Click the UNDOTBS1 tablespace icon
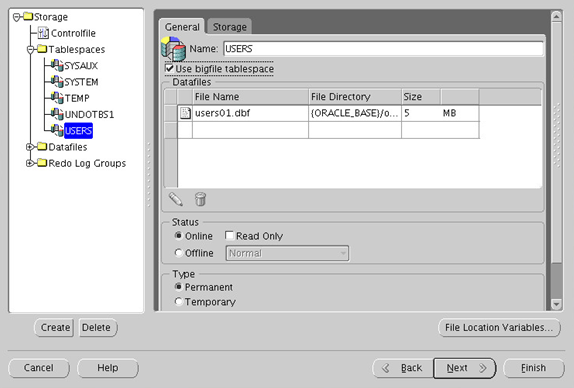The width and height of the screenshot is (574, 388). click(x=57, y=114)
